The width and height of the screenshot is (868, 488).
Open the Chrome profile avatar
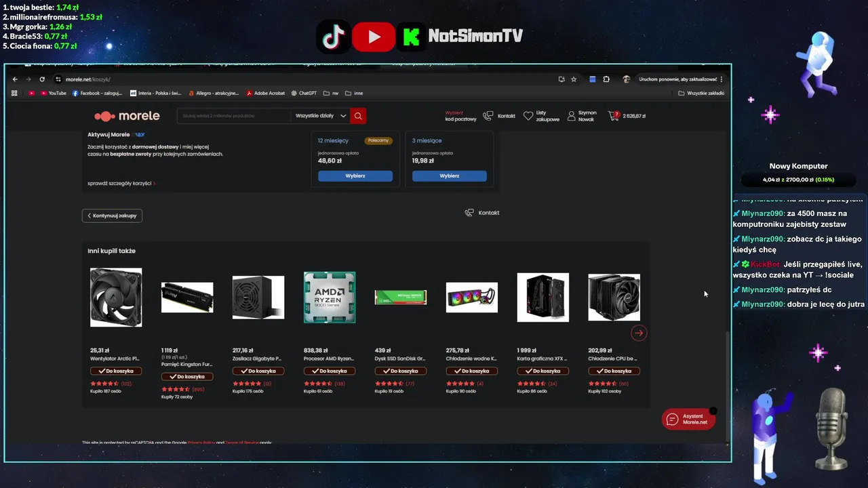click(627, 79)
